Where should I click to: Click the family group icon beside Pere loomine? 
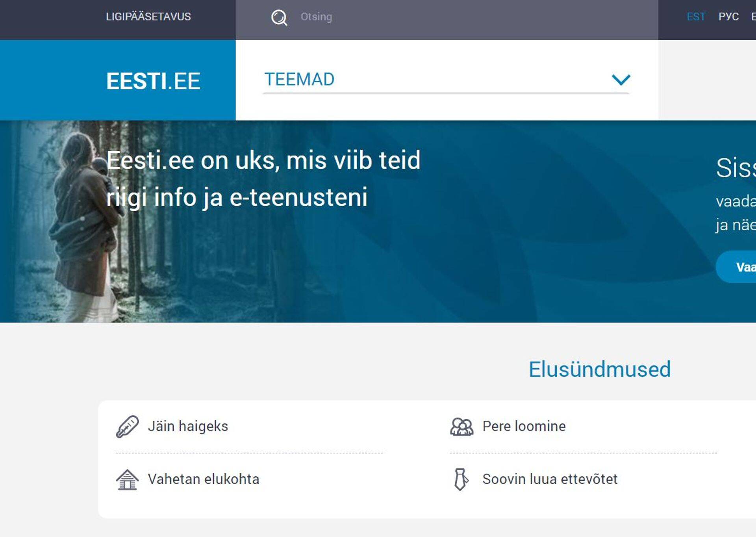point(461,426)
